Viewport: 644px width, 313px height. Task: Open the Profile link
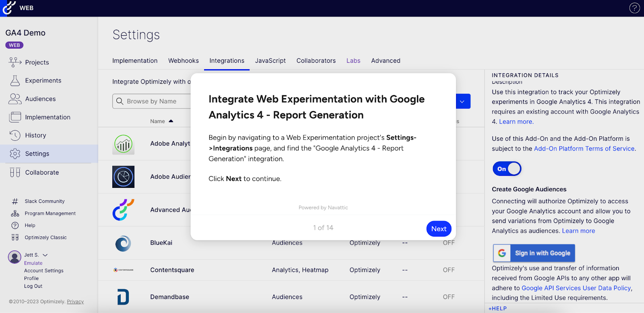[x=31, y=278]
